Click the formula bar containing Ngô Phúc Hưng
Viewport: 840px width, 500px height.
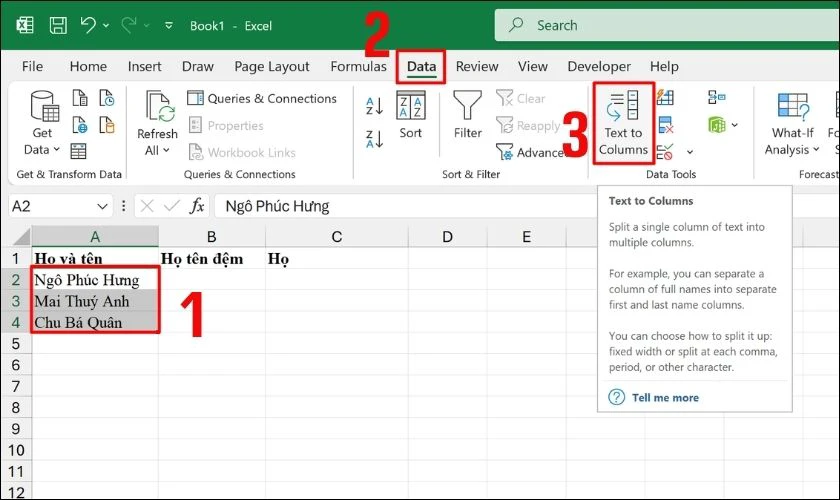click(x=404, y=206)
